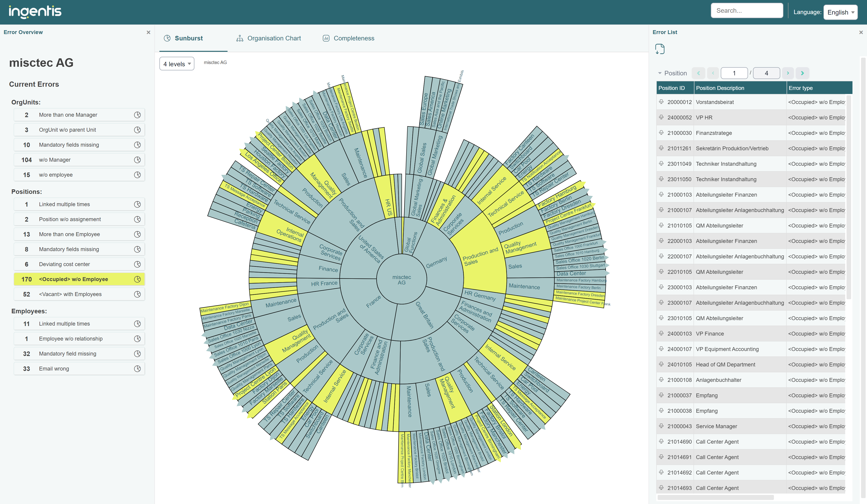Image resolution: width=867 pixels, height=504 pixels.
Task: Go to the next error list page
Action: coord(788,73)
